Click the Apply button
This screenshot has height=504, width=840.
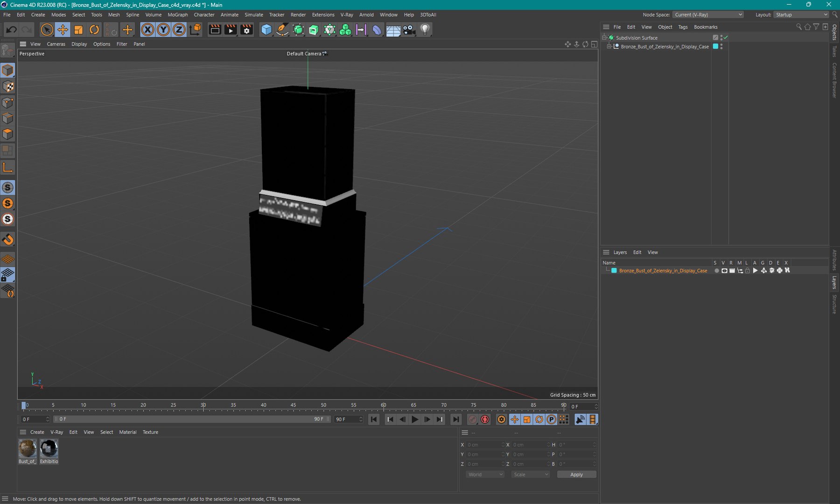pos(576,475)
